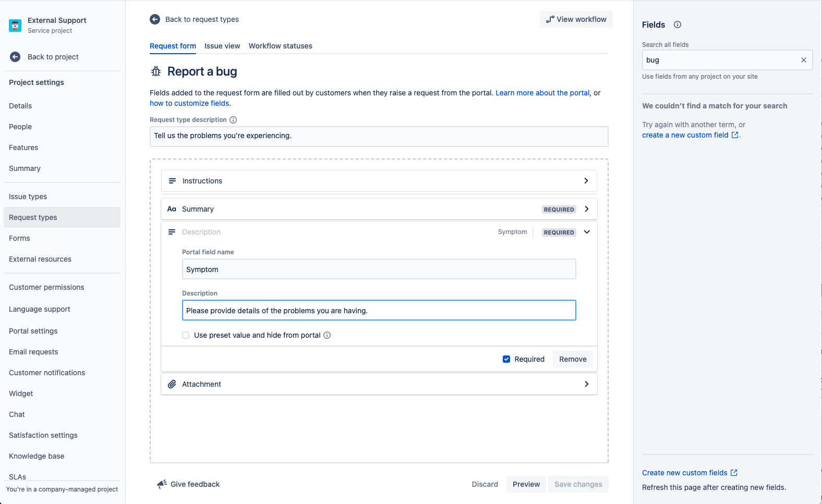The image size is (822, 504).
Task: Clear the fields search with the X icon
Action: tap(803, 60)
